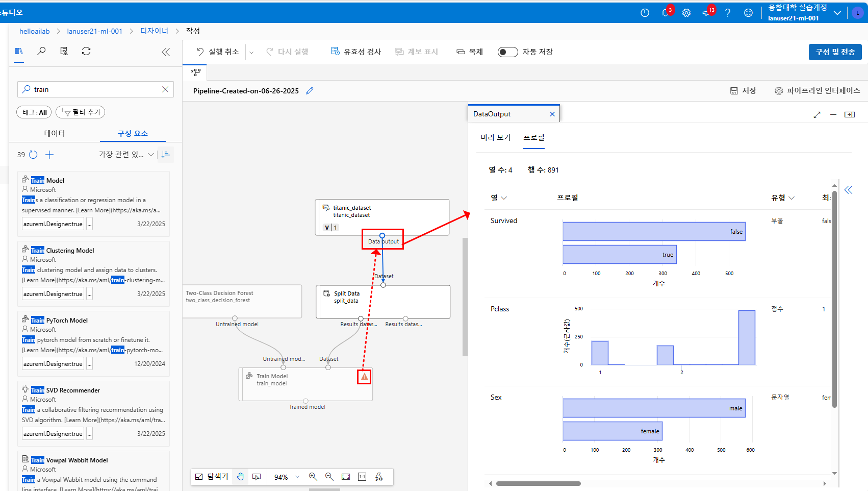
Task: Select the Train PyTorch Model card
Action: pyautogui.click(x=94, y=343)
